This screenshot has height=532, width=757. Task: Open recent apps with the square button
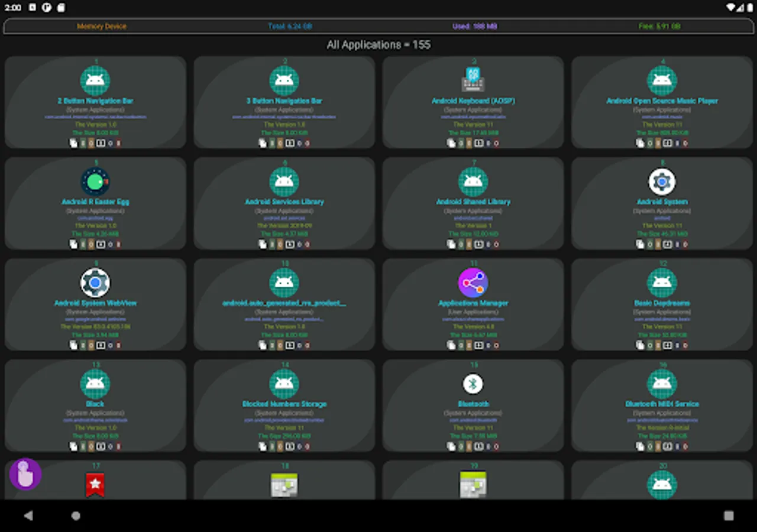[729, 515]
